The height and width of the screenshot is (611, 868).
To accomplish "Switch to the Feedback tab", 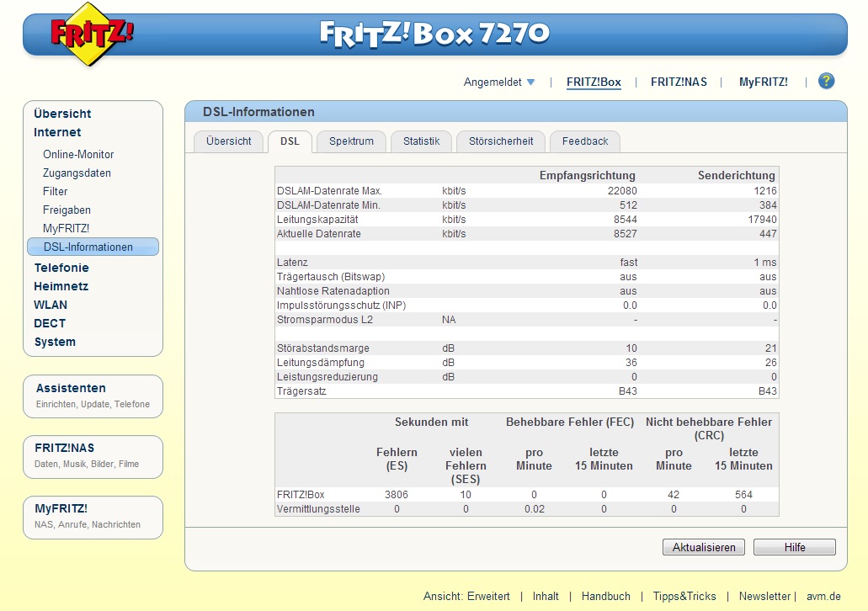I will click(x=585, y=141).
